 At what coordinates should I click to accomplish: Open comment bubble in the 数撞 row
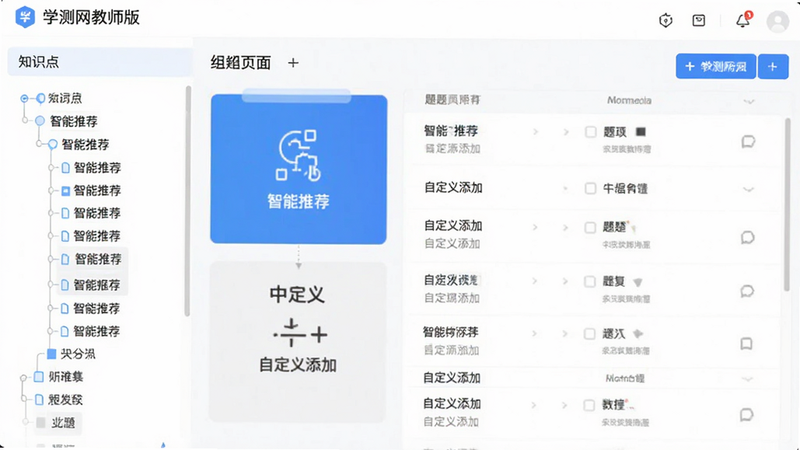point(746,414)
